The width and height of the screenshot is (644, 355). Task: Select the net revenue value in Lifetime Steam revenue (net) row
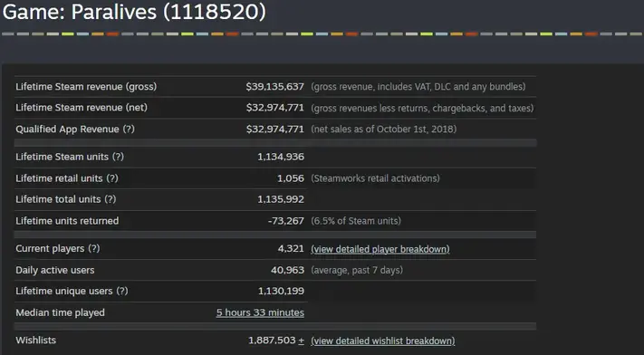click(x=274, y=108)
